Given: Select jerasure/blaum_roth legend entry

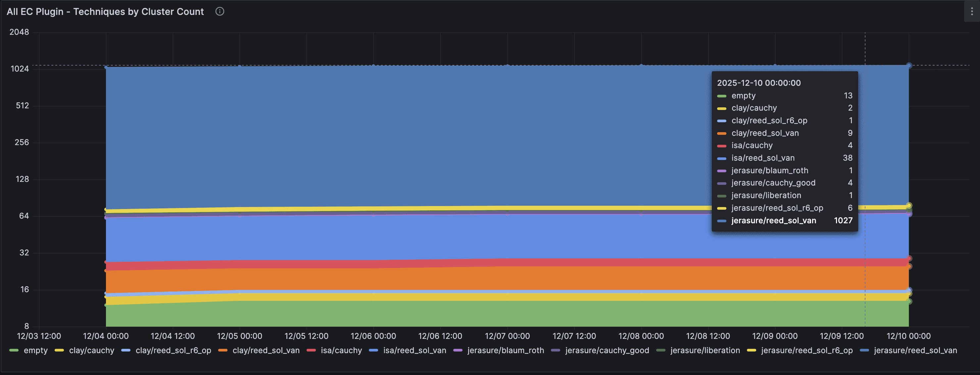Looking at the screenshot, I should click(506, 350).
